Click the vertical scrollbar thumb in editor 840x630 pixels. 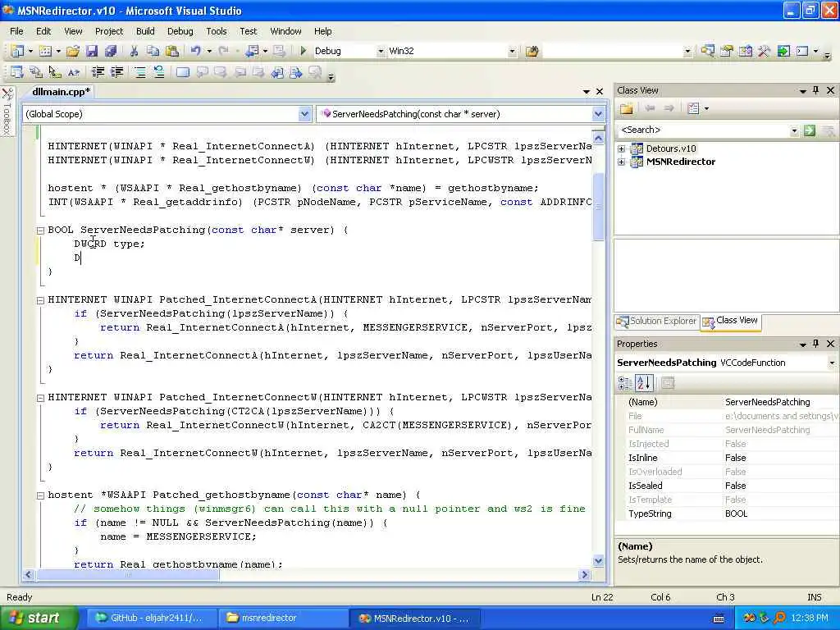point(598,206)
